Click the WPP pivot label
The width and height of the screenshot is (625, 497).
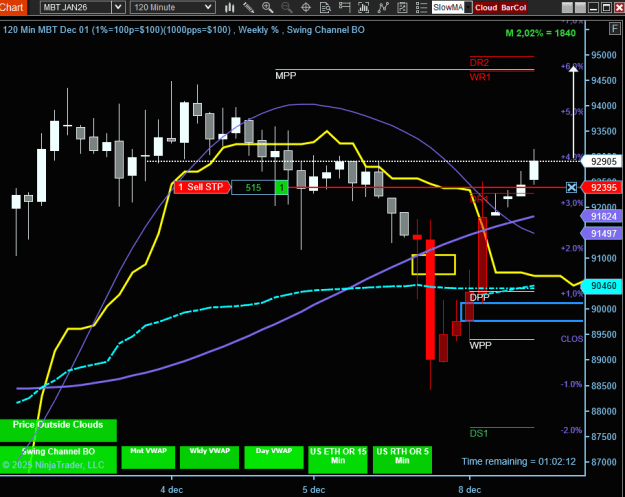coord(481,346)
